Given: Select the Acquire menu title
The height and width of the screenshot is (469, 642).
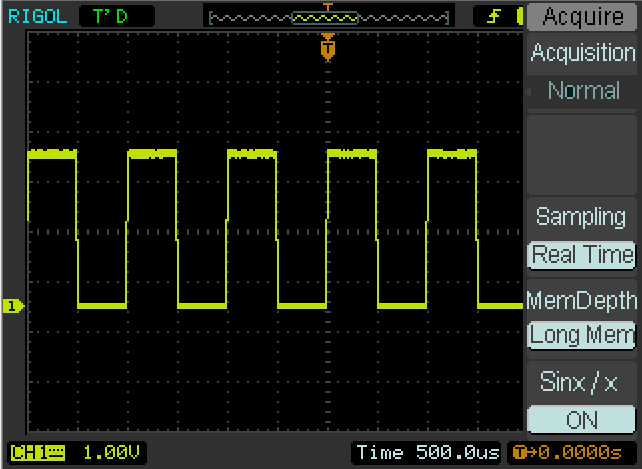Looking at the screenshot, I should click(582, 17).
